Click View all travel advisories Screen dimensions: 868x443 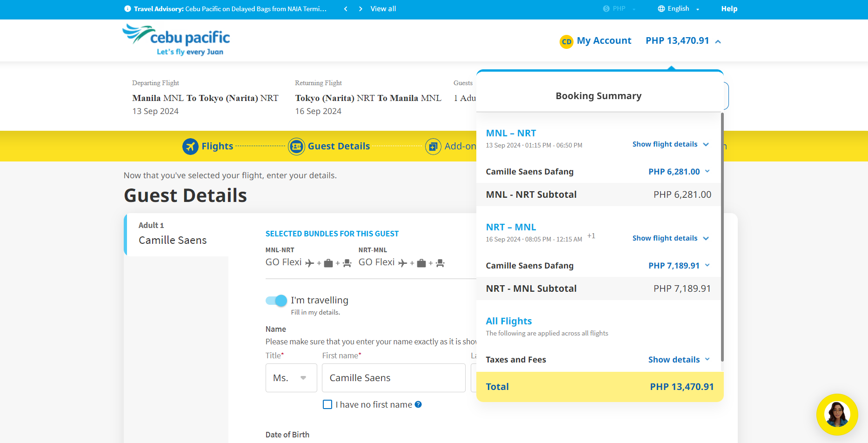tap(383, 9)
